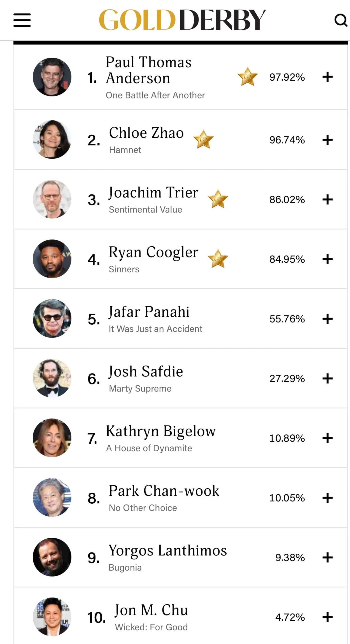Open the hamburger navigation menu
The image size is (350, 644).
22,20
